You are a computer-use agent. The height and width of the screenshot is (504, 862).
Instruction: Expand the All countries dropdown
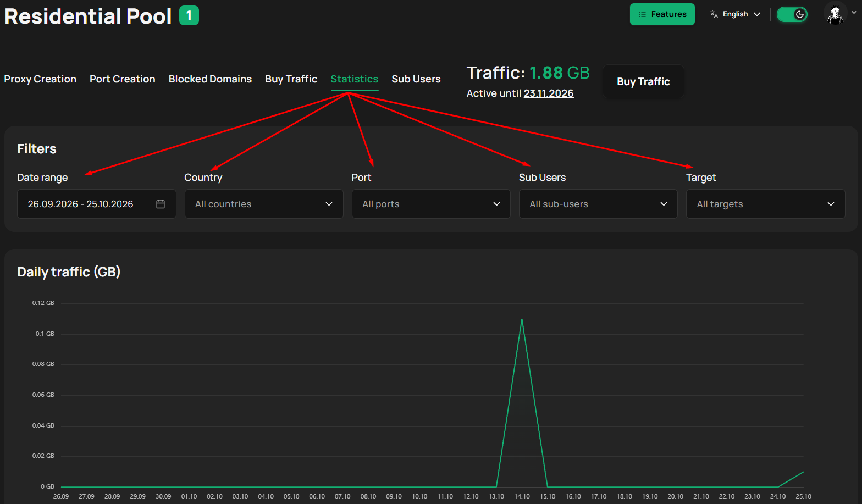pos(264,204)
